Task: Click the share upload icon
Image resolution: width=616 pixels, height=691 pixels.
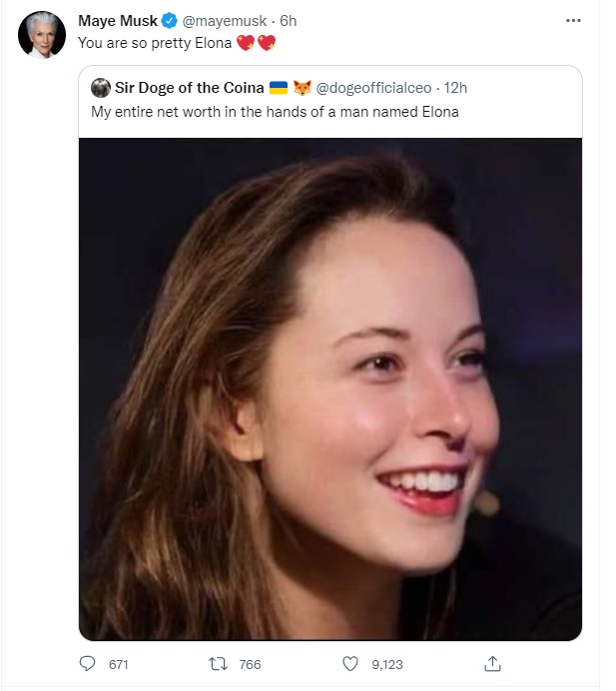Action: [x=492, y=663]
